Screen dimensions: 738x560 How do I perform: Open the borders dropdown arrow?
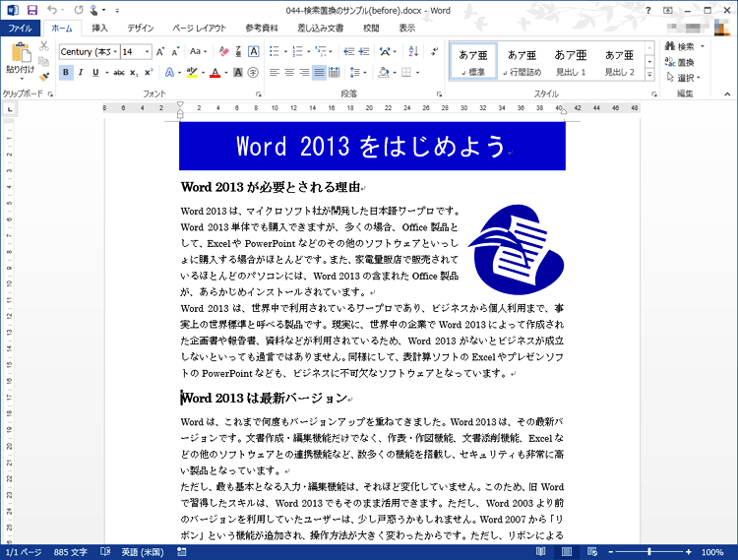tap(417, 73)
